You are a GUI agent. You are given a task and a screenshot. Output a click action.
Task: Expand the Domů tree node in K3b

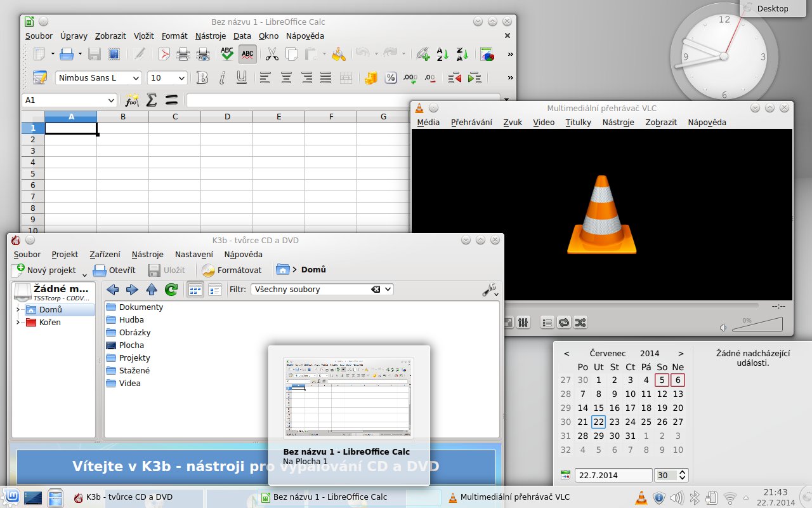coord(18,310)
